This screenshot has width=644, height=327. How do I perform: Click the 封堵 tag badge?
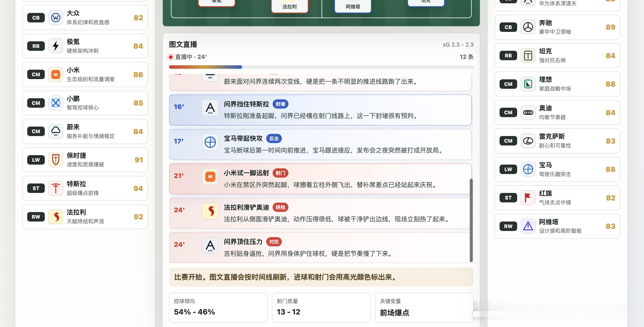(x=280, y=104)
